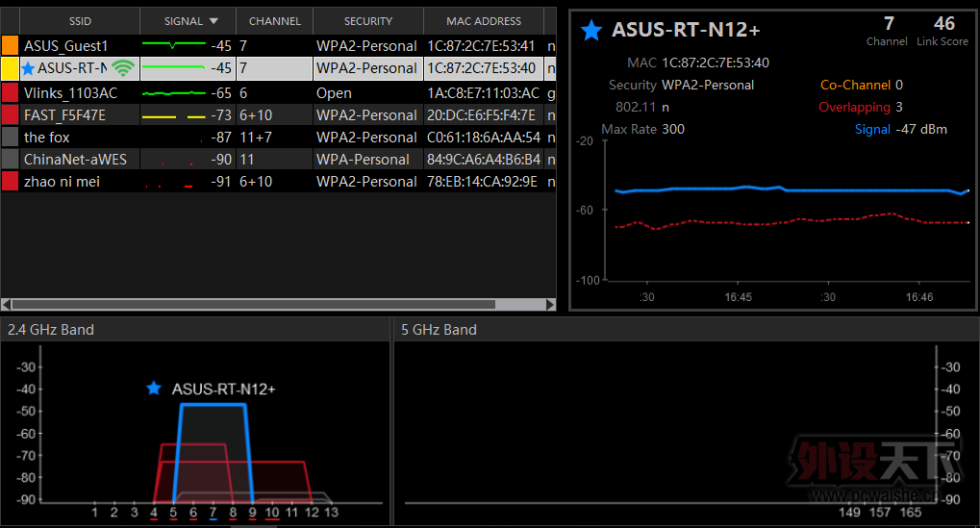Viewport: 980px width, 528px height.
Task: Click the MAC address 78:EB:14:CA:92:9E cell
Action: tap(482, 181)
